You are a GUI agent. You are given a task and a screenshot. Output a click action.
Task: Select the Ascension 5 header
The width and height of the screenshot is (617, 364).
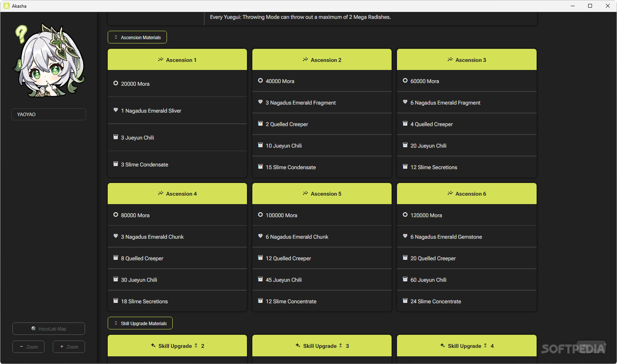(322, 194)
